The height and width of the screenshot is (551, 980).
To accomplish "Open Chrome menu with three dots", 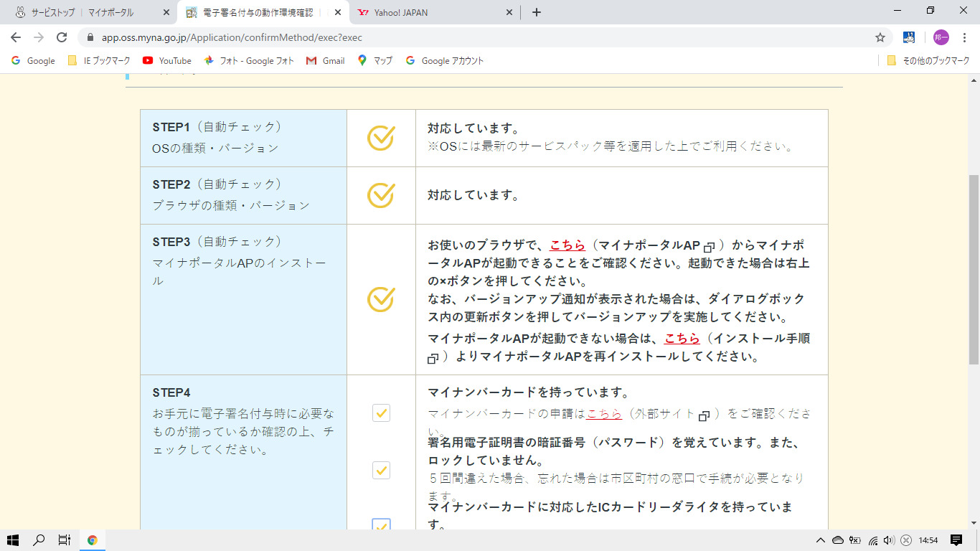I will click(963, 37).
